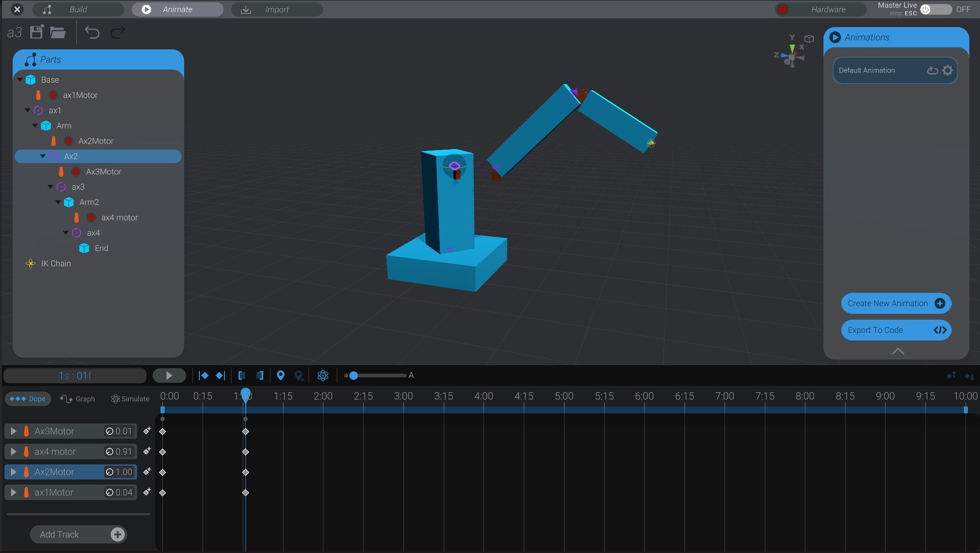Open Default Animation settings gear
980x553 pixels.
pyautogui.click(x=948, y=70)
